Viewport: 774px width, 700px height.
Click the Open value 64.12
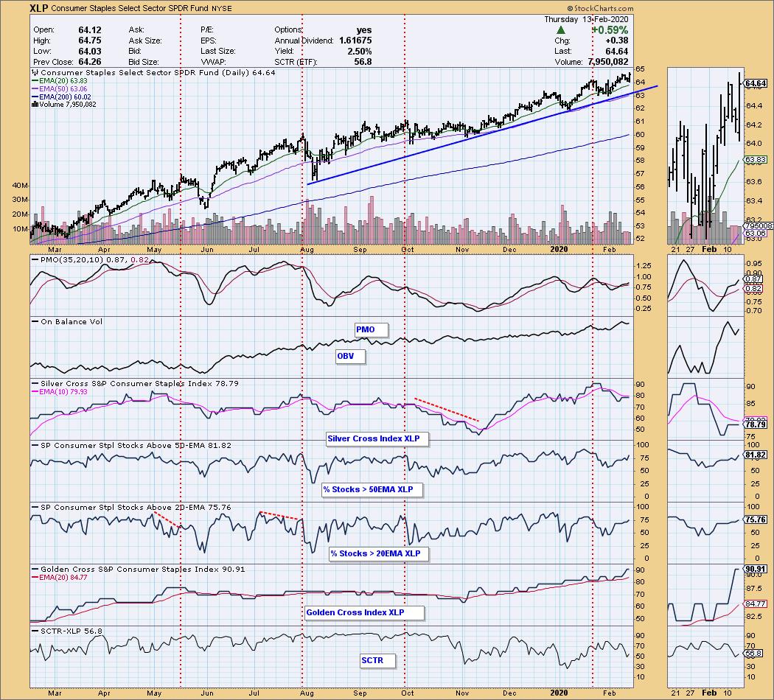tap(90, 30)
